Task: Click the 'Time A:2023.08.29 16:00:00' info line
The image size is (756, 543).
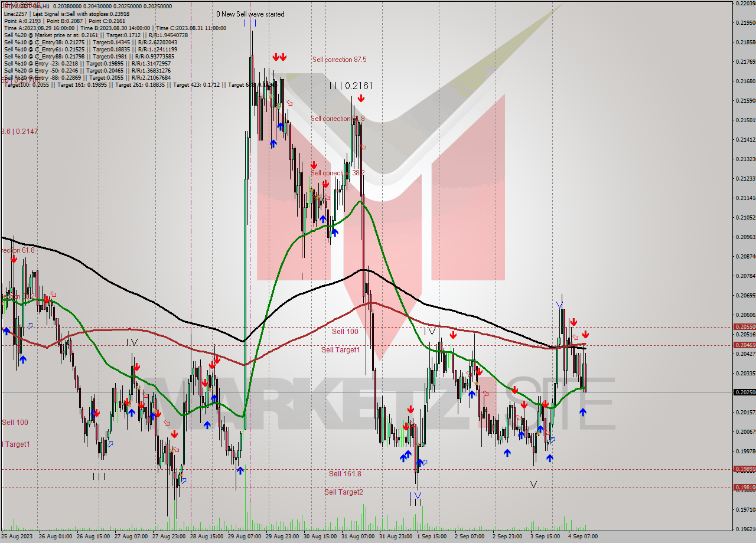Action: [x=115, y=28]
